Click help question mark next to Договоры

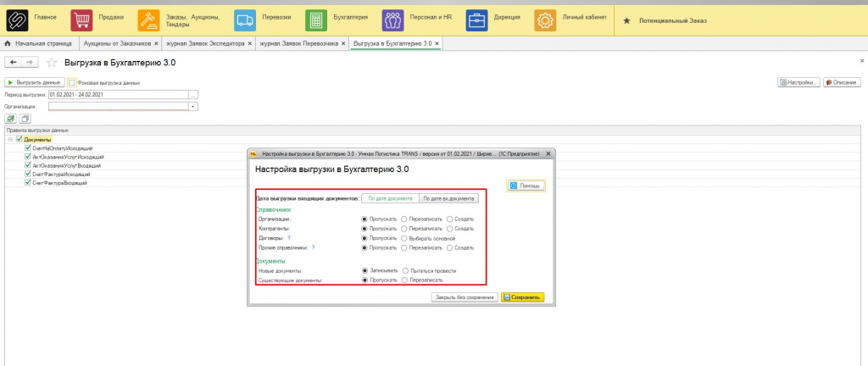point(289,238)
